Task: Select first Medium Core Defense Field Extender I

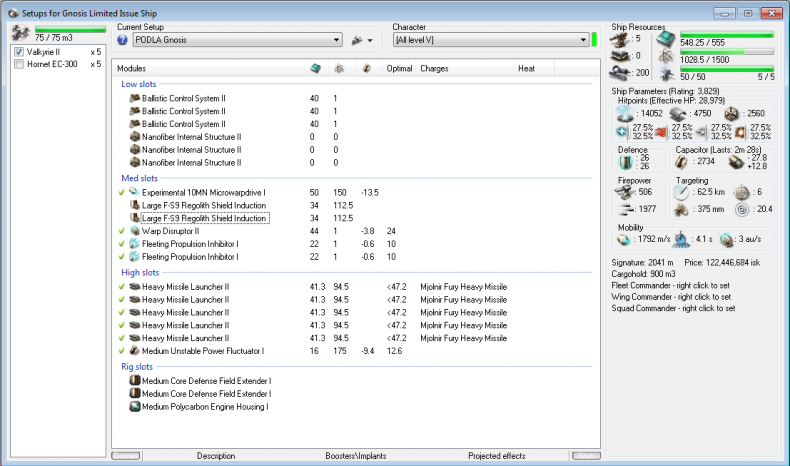Action: [207, 381]
